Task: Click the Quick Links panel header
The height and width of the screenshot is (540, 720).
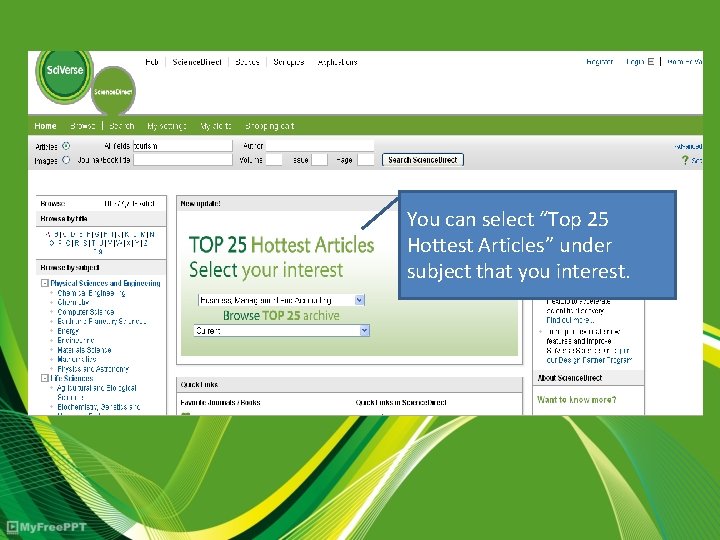Action: [x=349, y=385]
